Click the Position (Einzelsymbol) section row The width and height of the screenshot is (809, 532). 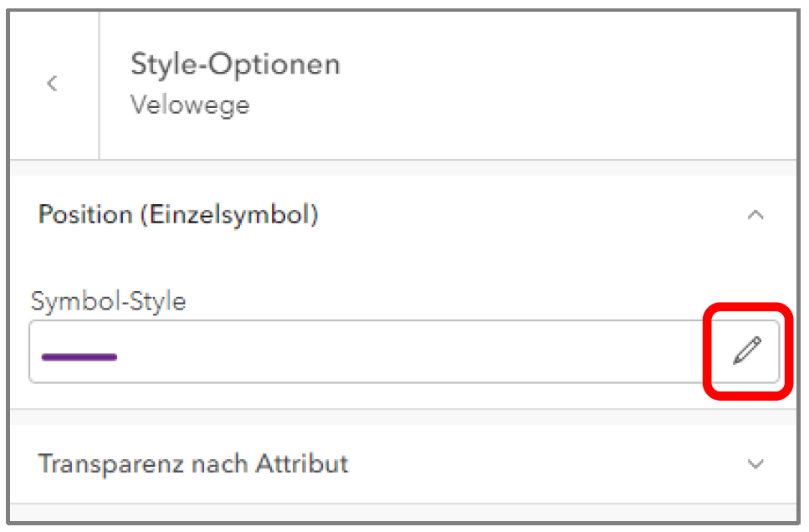(x=402, y=215)
